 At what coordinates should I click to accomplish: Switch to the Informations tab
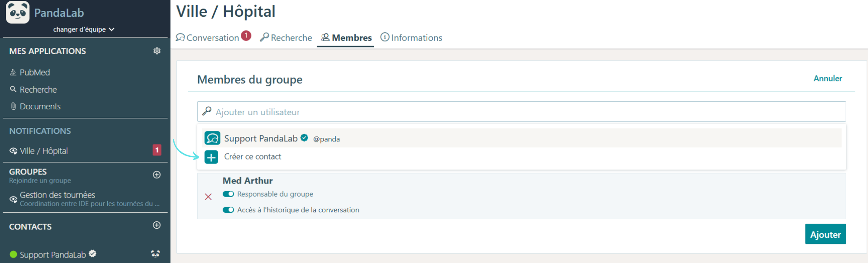[411, 38]
